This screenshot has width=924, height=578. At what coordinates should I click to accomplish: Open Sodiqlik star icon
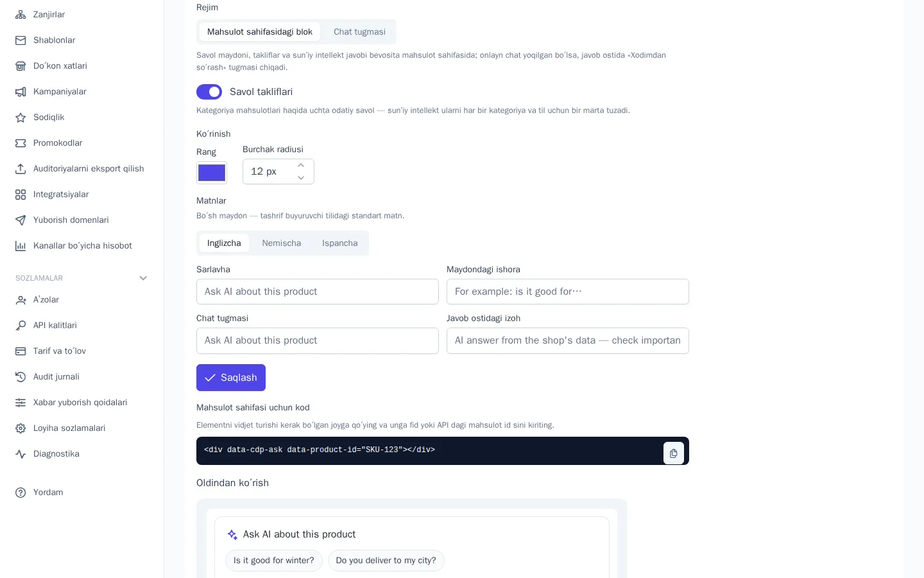tap(21, 117)
